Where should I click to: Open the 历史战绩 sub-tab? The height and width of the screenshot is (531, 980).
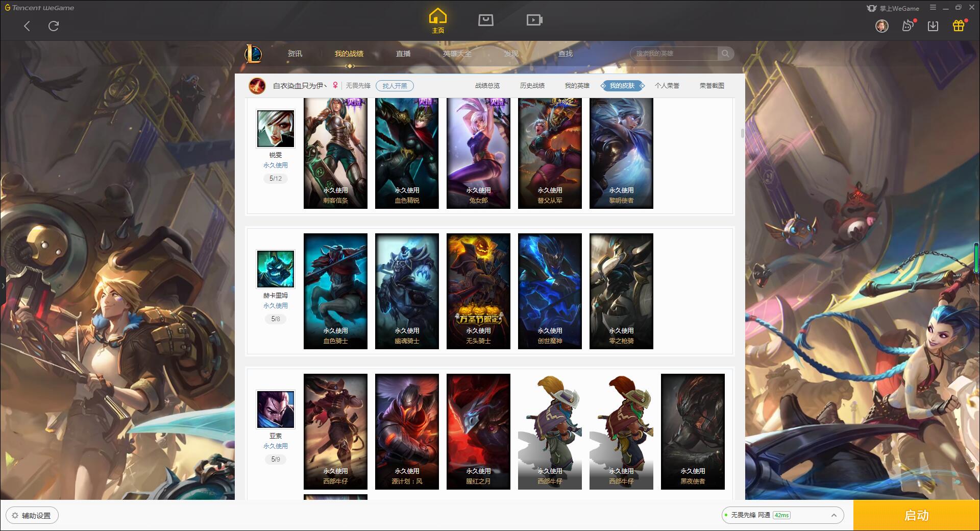pos(532,86)
